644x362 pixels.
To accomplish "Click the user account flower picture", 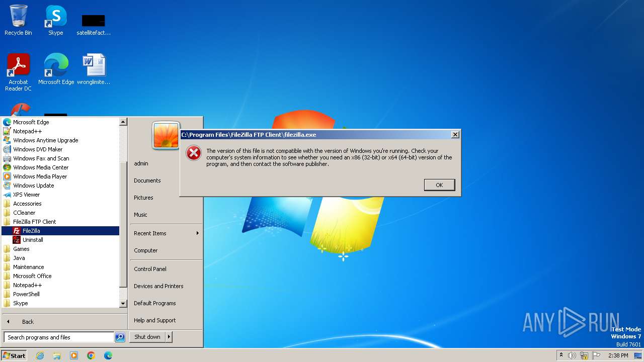I will tap(166, 136).
